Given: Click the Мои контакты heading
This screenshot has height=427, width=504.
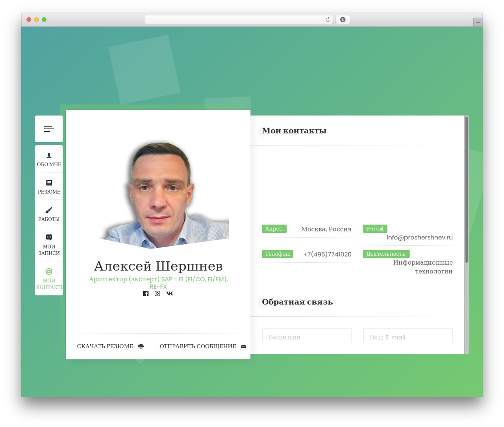Looking at the screenshot, I should click(x=294, y=131).
